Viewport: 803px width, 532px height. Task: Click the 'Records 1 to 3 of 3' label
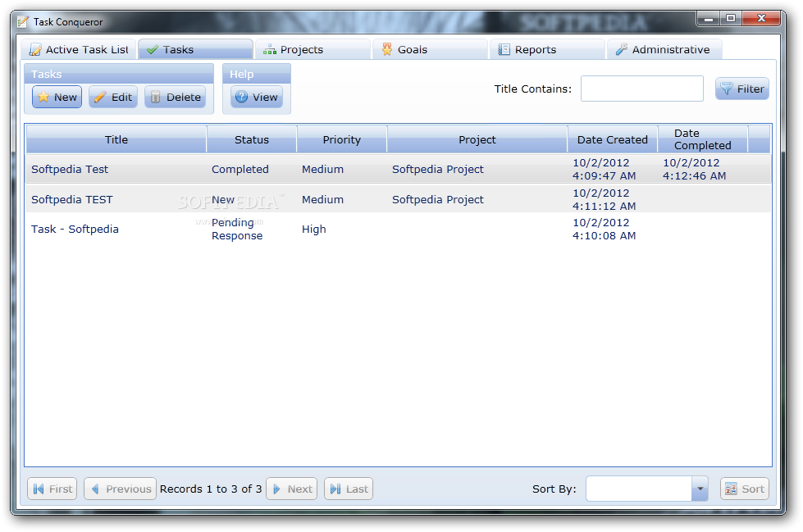(x=211, y=489)
